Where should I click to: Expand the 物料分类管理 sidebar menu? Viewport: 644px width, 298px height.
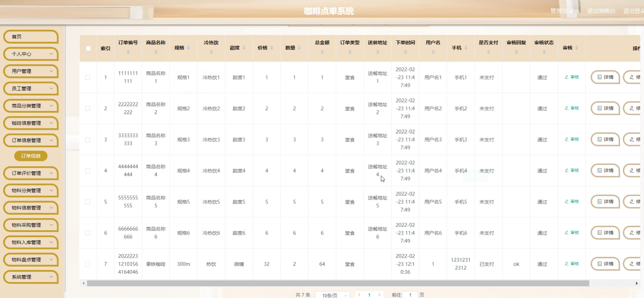click(31, 190)
